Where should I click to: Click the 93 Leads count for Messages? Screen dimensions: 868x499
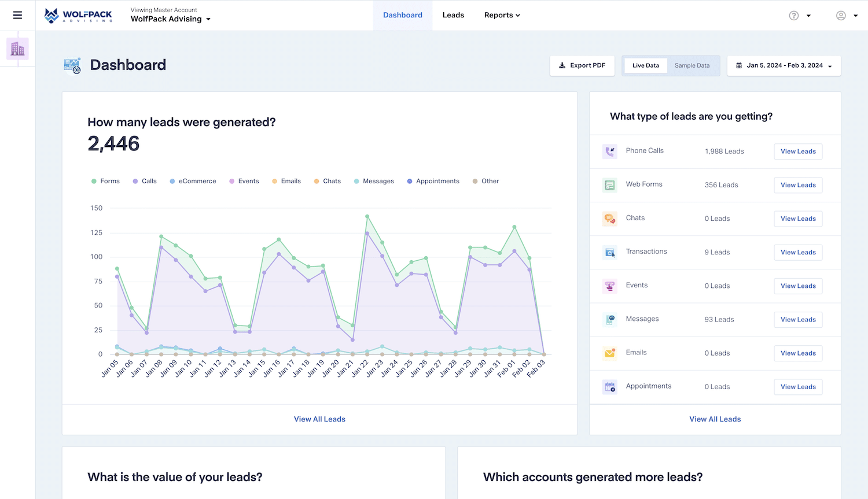[719, 319]
